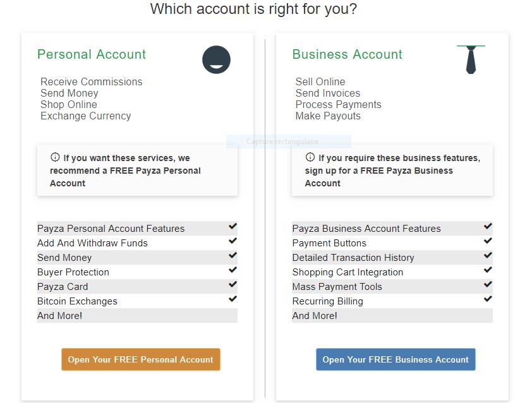Click the checkmark beside Recurring Billing
This screenshot has width=532, height=403.
click(x=487, y=299)
